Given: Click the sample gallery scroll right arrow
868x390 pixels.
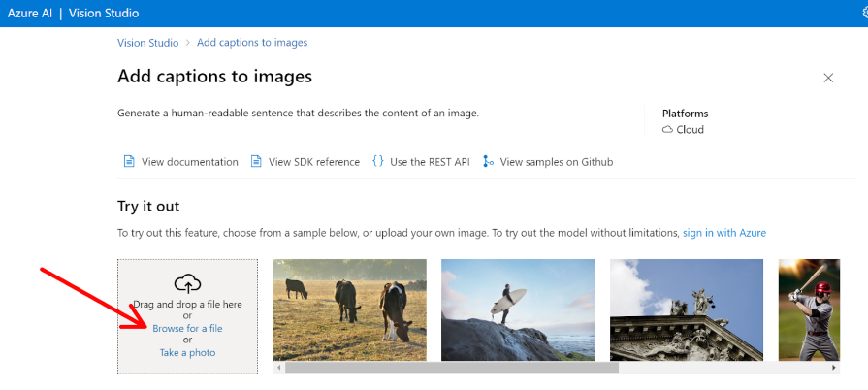Looking at the screenshot, I should (x=834, y=369).
